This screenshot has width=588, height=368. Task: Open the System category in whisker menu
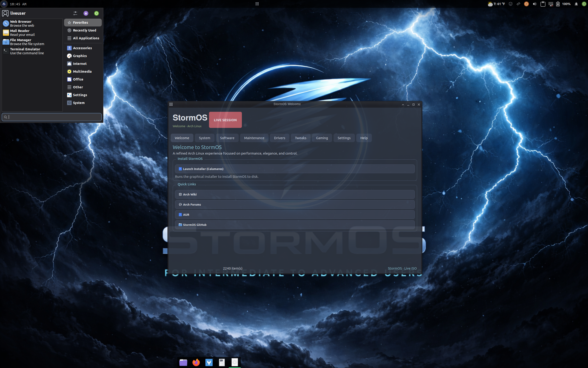point(83,103)
